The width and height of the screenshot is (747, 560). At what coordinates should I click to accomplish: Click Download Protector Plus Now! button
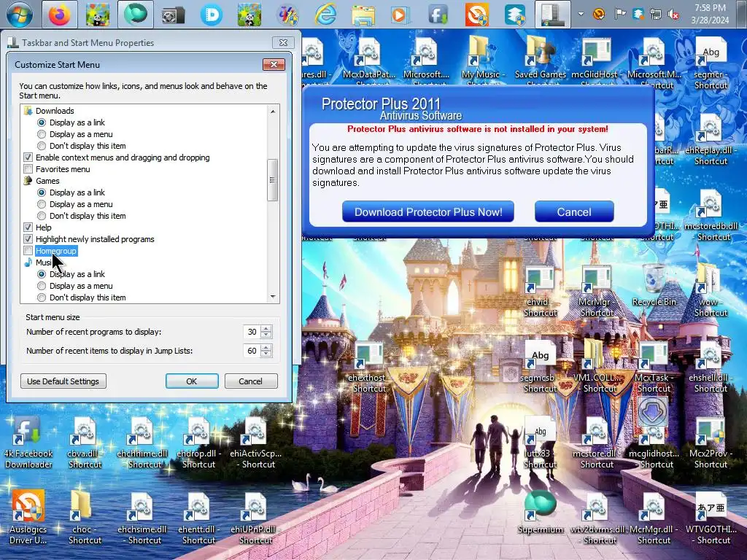[427, 212]
